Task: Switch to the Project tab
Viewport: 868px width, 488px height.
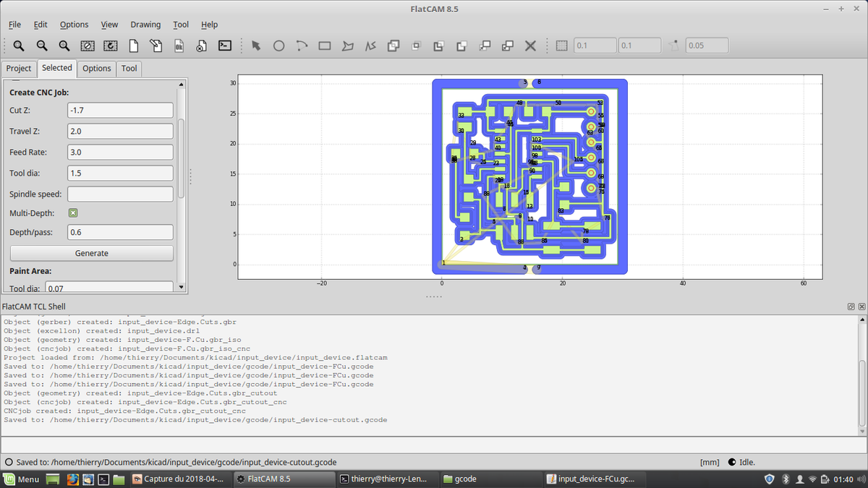Action: tap(19, 68)
